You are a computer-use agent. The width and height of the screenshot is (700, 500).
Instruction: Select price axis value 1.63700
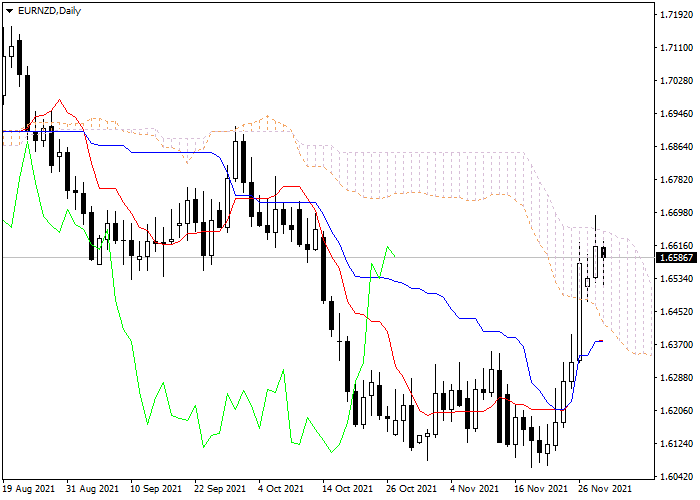pos(677,345)
